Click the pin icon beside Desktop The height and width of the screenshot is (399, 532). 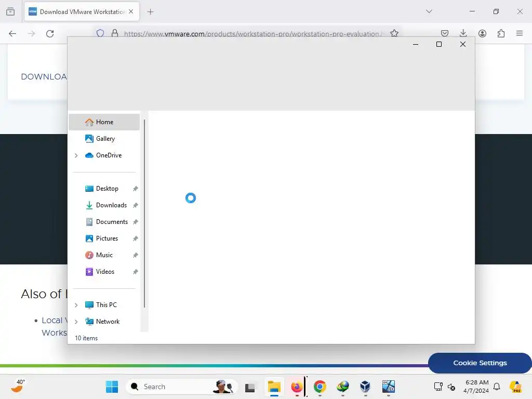pyautogui.click(x=136, y=189)
